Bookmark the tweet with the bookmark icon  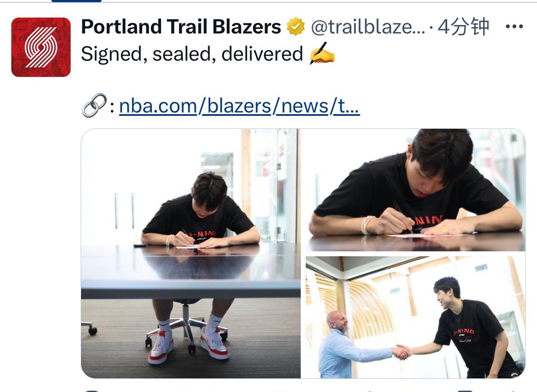[465, 390]
